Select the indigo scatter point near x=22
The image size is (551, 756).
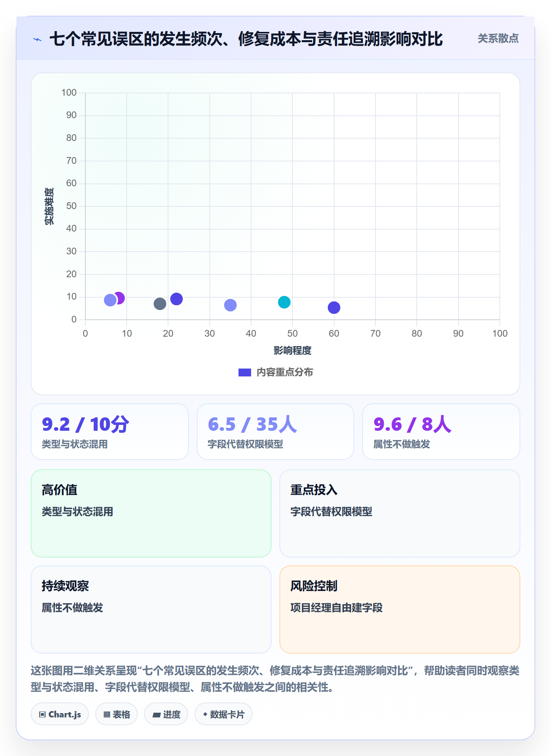pyautogui.click(x=176, y=299)
